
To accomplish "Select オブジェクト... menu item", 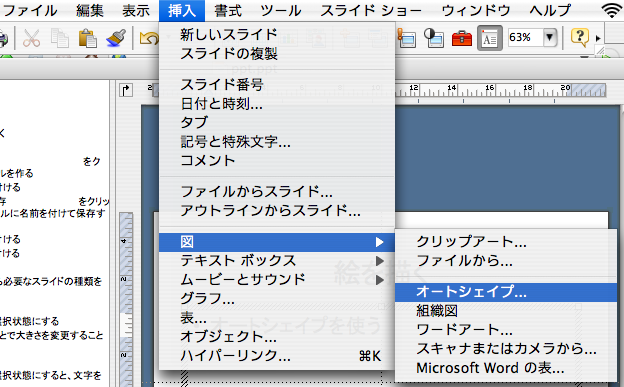I will (277, 336).
